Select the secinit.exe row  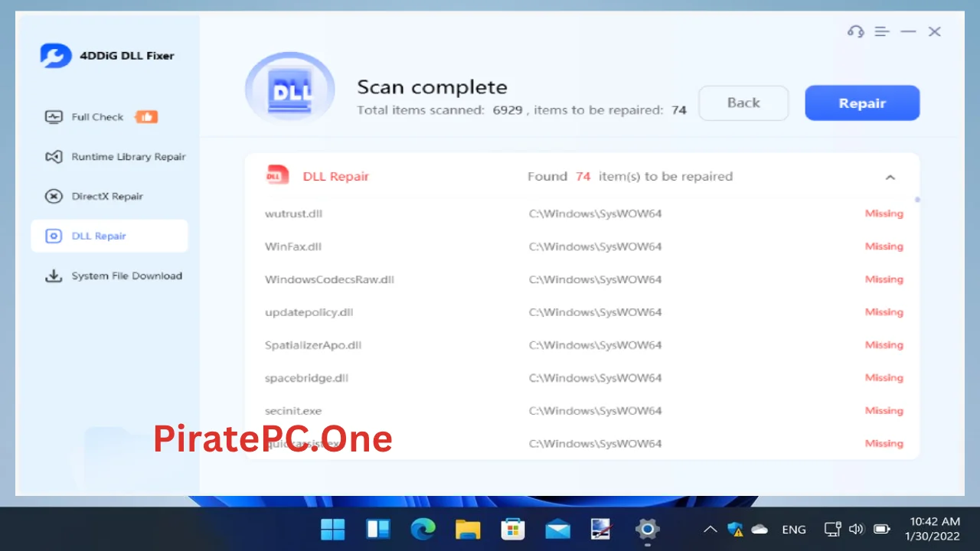583,411
